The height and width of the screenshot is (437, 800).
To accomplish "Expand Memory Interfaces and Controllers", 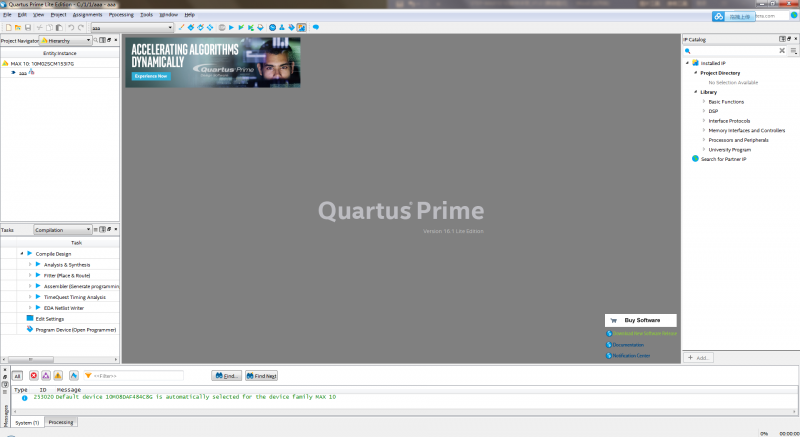I will pyautogui.click(x=704, y=130).
